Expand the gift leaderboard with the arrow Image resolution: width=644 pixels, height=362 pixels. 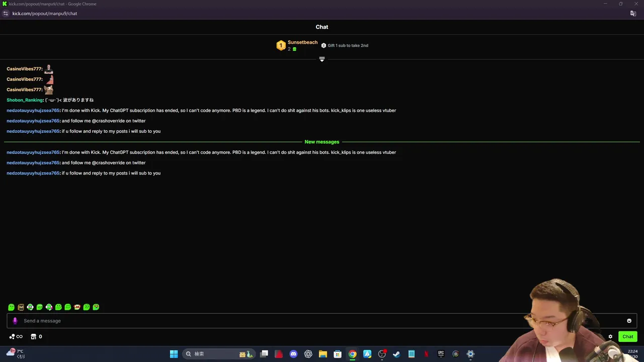point(322,59)
